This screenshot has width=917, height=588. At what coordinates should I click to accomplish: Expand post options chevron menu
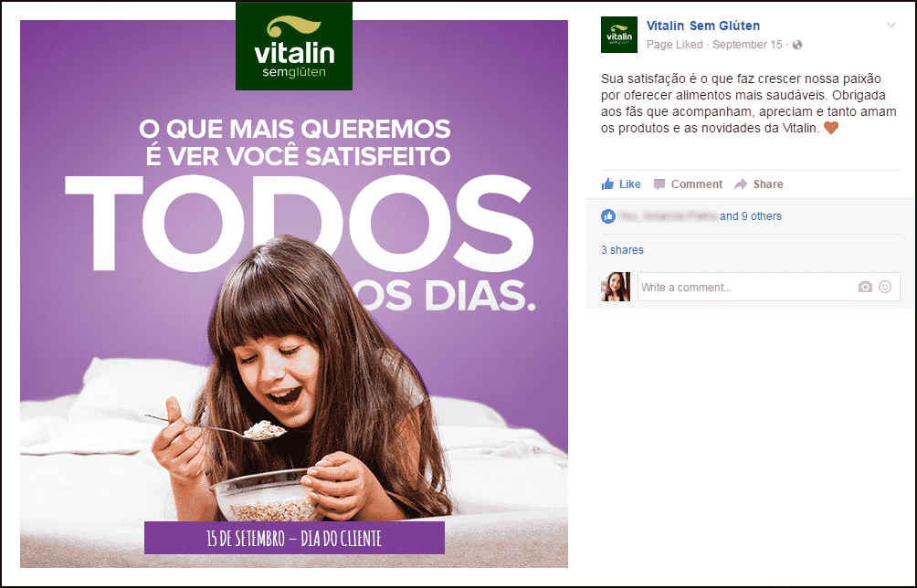click(891, 26)
